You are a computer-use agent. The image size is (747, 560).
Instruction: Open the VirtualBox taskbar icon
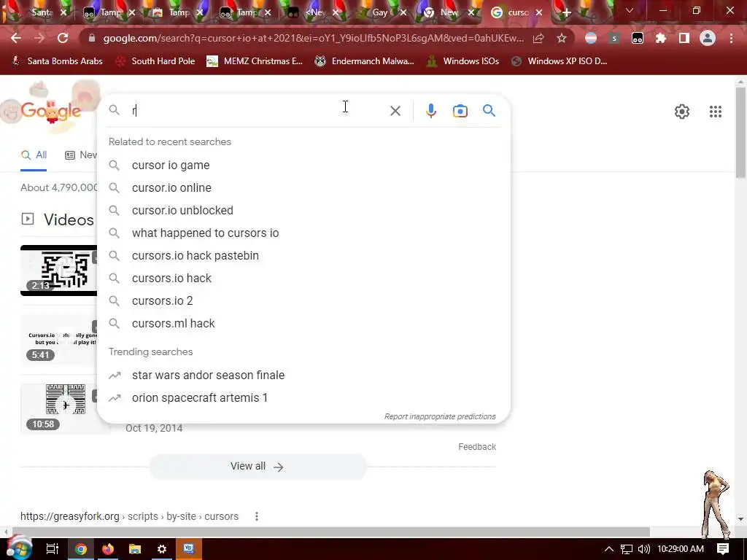click(189, 549)
